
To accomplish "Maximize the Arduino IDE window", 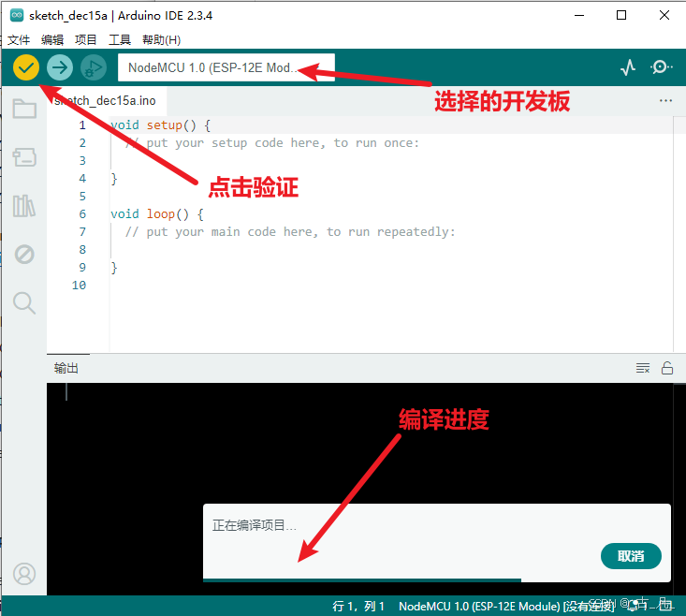I will pyautogui.click(x=621, y=15).
